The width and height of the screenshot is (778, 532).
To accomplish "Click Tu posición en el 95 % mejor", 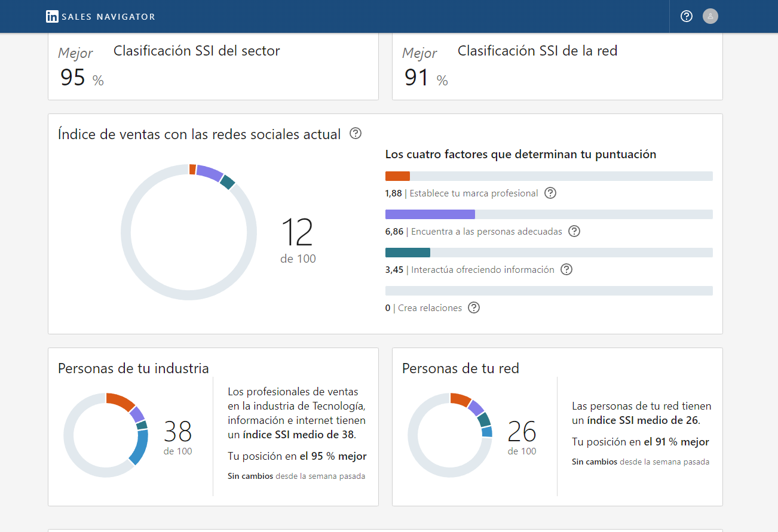I will (x=297, y=456).
